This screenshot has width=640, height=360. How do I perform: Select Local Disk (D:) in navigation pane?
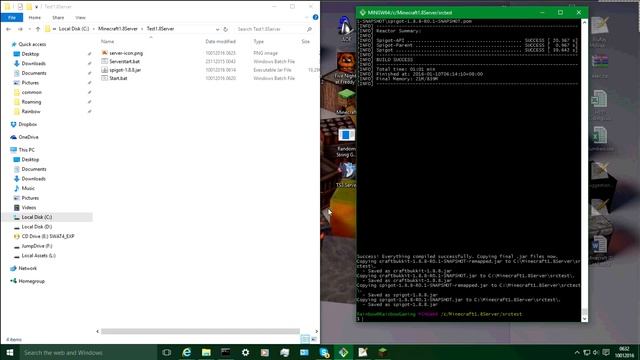[37, 227]
